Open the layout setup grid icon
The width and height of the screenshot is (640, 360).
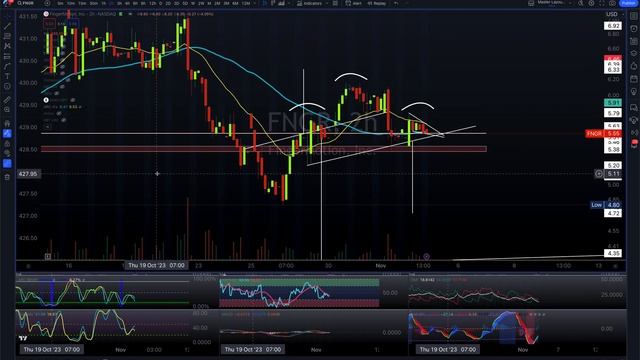coord(531,3)
